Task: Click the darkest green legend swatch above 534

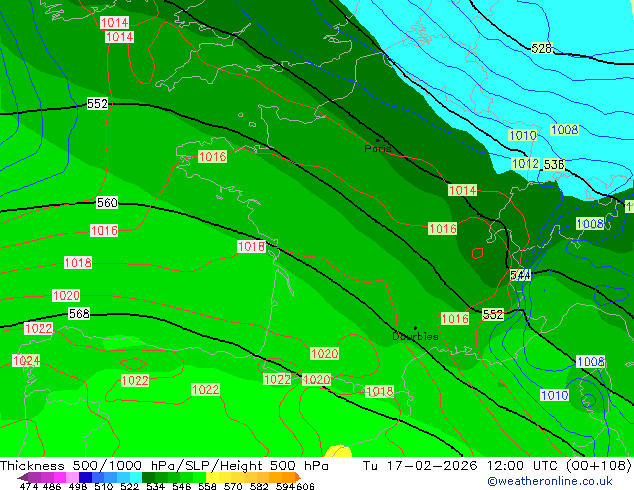Action: [148, 477]
